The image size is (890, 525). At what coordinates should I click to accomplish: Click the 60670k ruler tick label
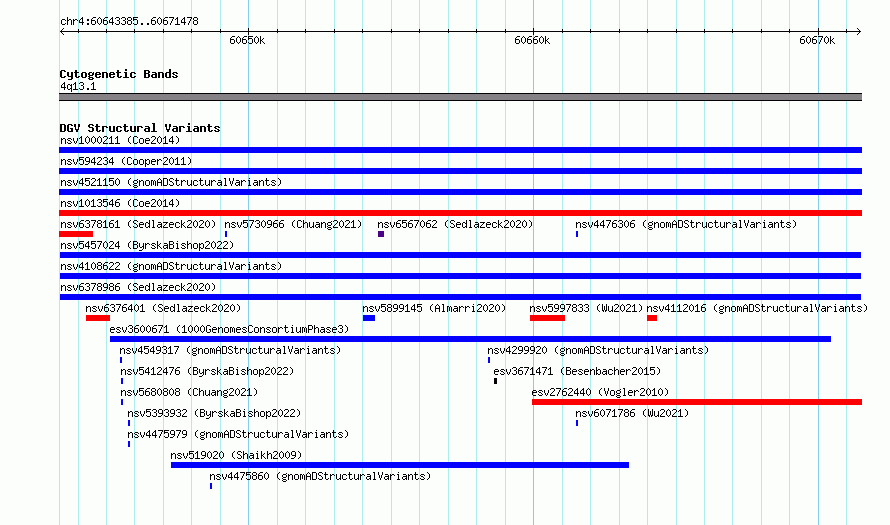pos(817,40)
